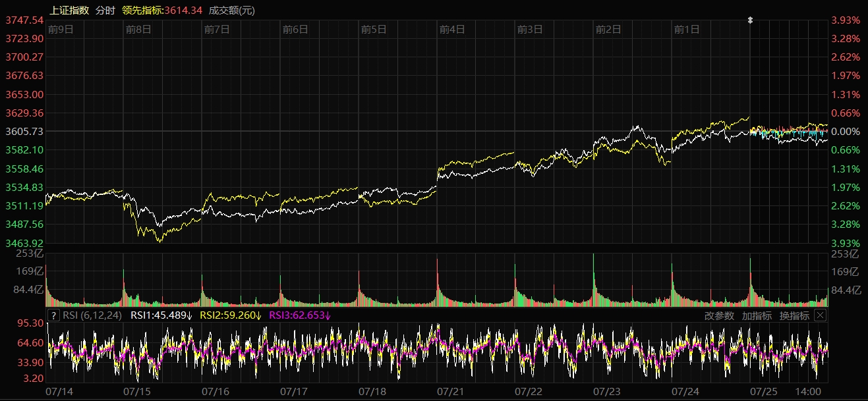Image resolution: width=868 pixels, height=401 pixels.
Task: Select the 分时 chart mode label
Action: tap(105, 10)
